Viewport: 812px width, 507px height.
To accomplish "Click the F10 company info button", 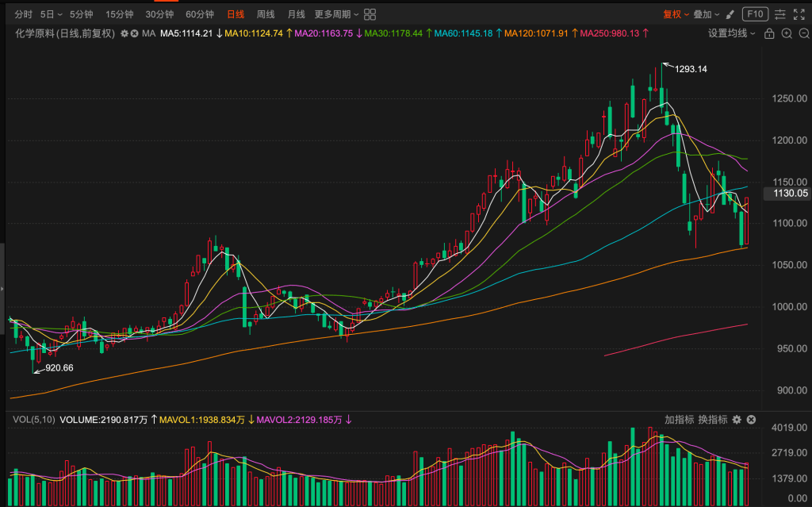I will pos(754,14).
